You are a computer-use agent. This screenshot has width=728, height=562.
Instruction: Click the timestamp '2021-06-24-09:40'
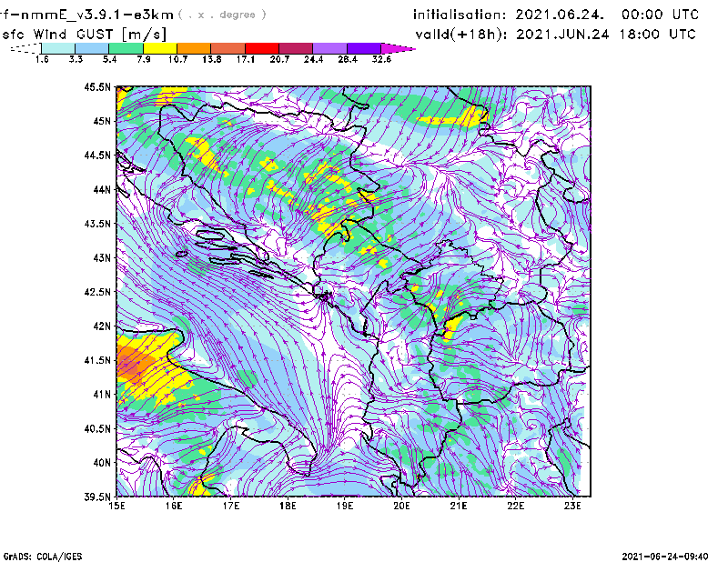(x=665, y=557)
